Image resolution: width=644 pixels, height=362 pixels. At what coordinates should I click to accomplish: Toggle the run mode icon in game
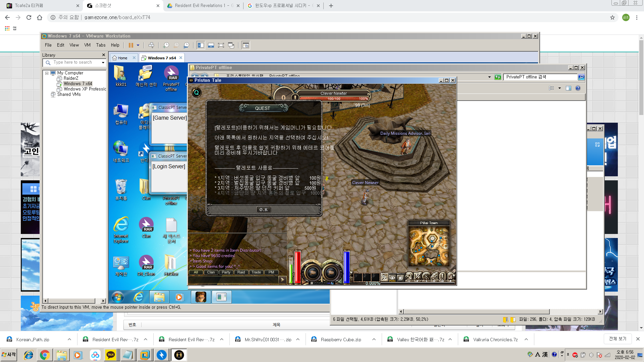(384, 278)
